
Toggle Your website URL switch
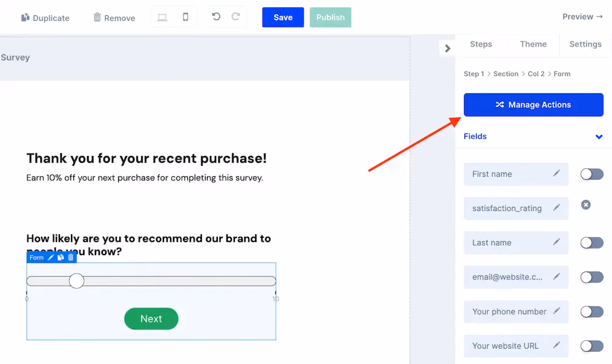pos(591,346)
